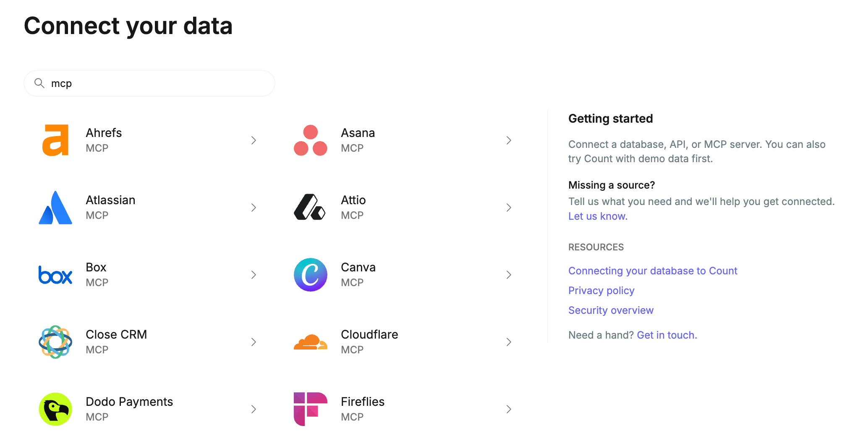The height and width of the screenshot is (447, 868).
Task: Select the Attio connector name
Action: [353, 200]
